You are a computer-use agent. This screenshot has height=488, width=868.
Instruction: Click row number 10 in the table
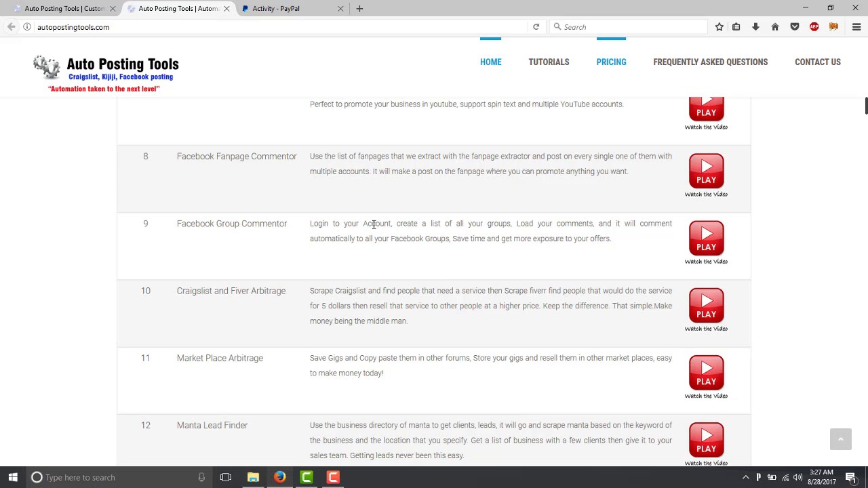(x=146, y=291)
